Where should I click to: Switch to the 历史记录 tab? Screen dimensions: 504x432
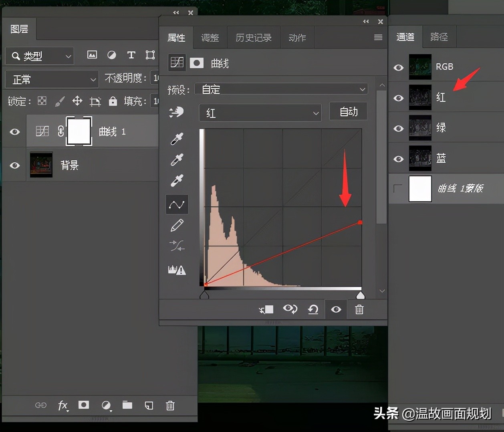tap(253, 38)
